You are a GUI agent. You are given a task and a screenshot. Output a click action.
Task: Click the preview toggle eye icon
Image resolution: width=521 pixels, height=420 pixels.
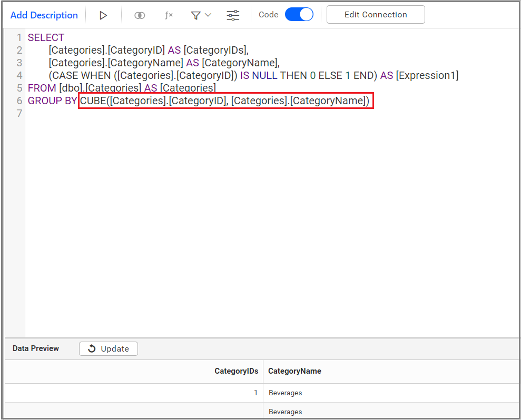coord(139,15)
